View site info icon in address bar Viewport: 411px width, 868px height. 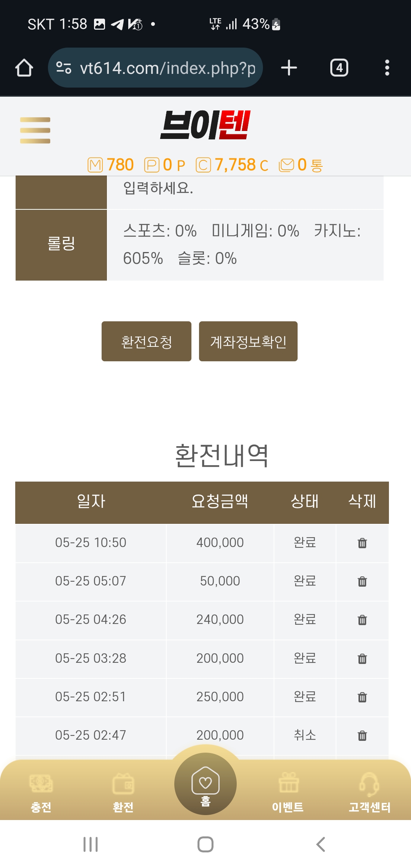tap(64, 68)
